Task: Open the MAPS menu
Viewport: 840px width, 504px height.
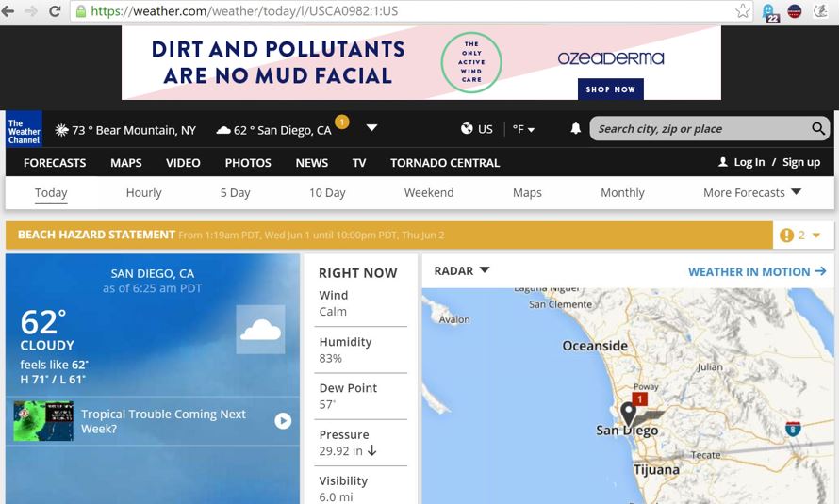Action: (126, 163)
